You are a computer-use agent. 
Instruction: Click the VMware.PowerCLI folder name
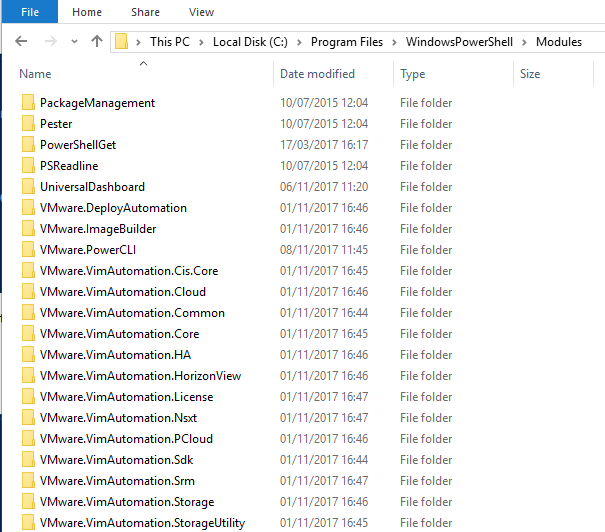point(88,250)
